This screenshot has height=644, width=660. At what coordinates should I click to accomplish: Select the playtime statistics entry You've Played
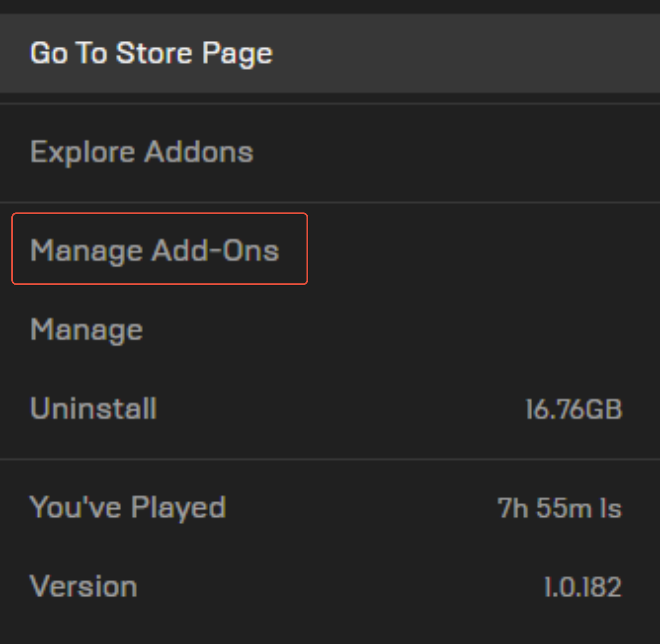[128, 507]
